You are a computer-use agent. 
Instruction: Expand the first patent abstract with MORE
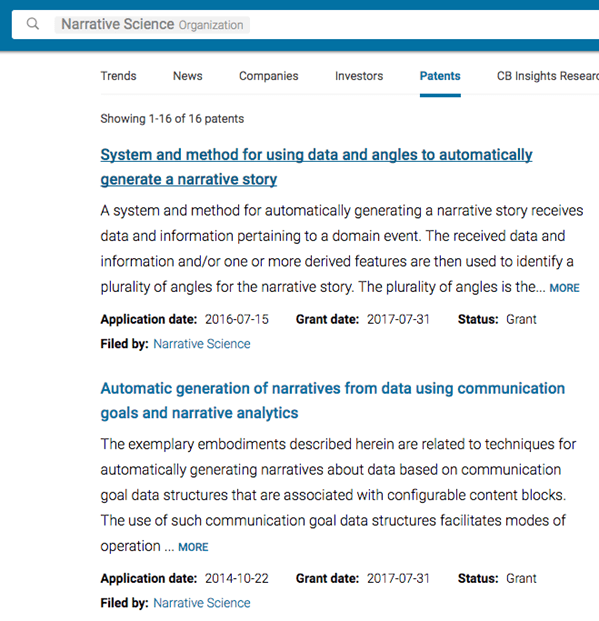564,288
